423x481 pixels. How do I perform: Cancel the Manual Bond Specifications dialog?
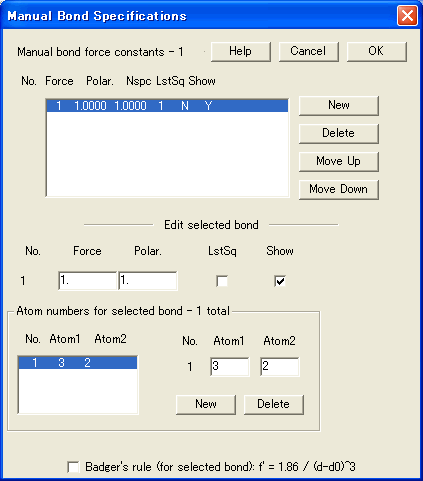tap(308, 52)
